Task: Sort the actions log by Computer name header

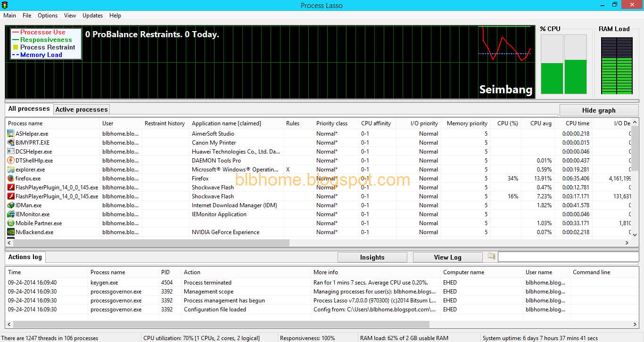Action: tap(482, 272)
